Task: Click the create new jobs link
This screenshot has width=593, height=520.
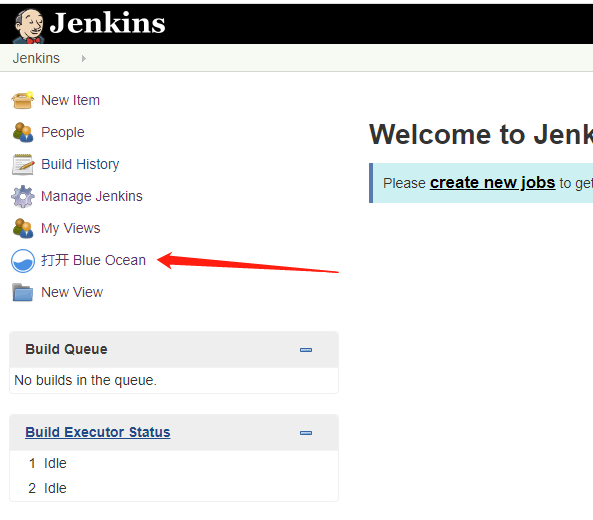Action: tap(492, 183)
